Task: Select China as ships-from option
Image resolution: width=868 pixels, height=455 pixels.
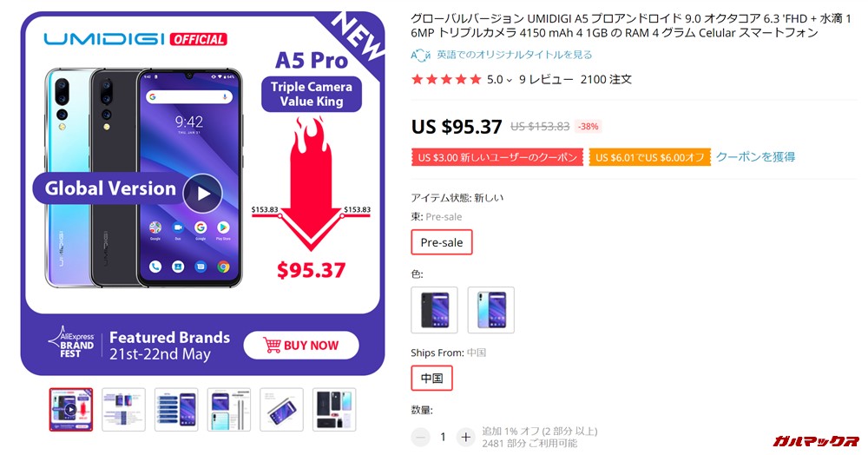Action: click(431, 378)
